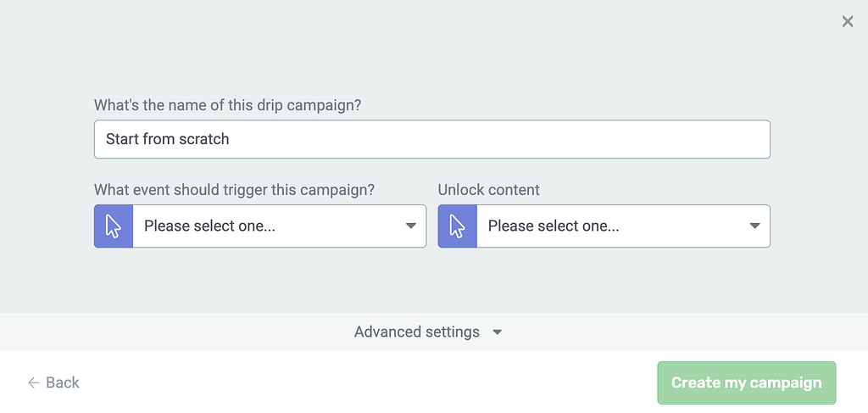Screen dimensions: 868x413
Task: Click the Create my campaign button
Action: [x=746, y=382]
